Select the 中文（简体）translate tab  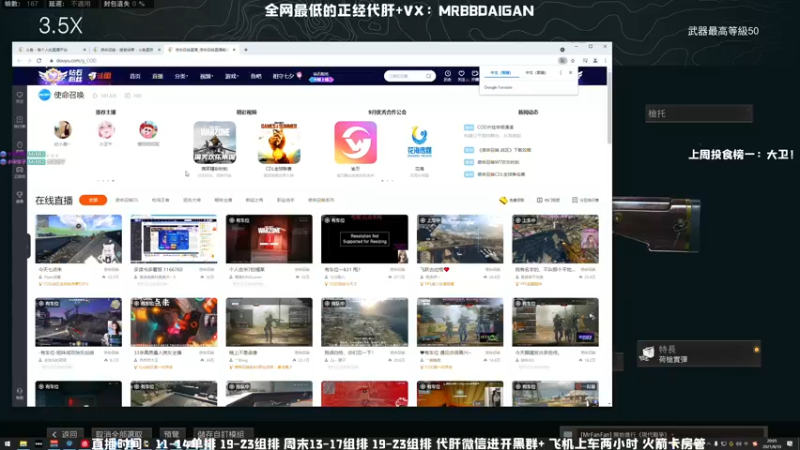(501, 72)
